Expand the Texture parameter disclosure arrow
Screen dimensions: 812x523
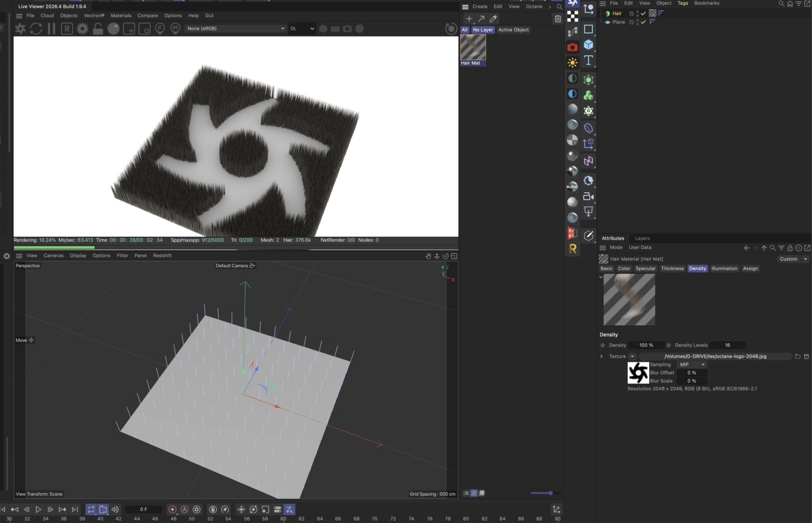tap(601, 356)
